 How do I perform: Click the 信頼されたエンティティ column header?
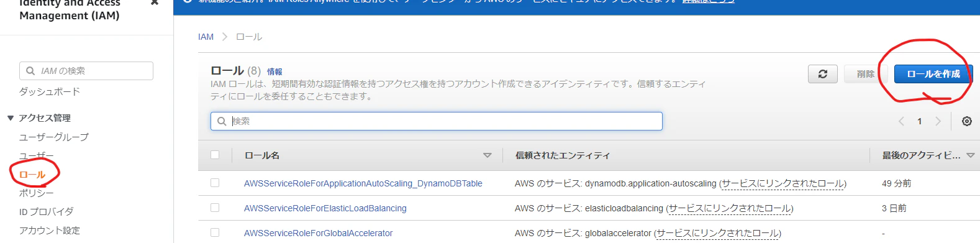click(563, 155)
